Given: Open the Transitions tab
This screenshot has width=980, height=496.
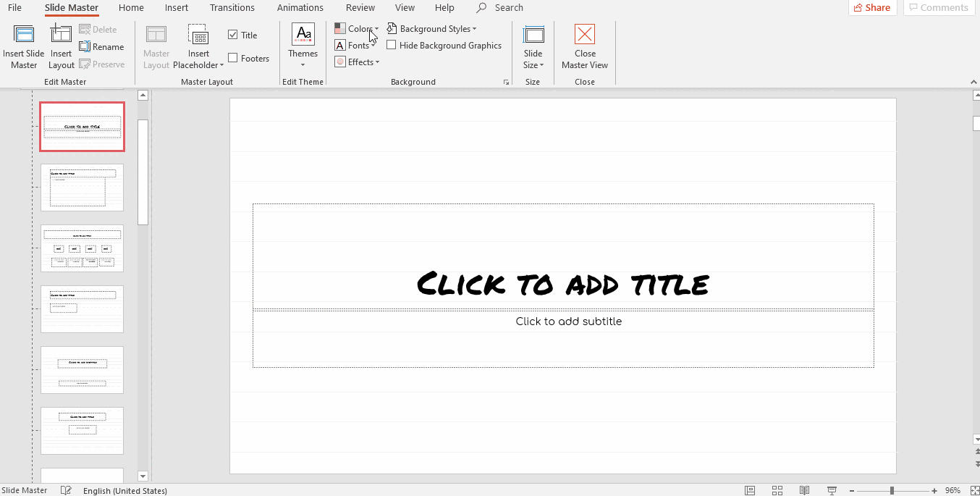Looking at the screenshot, I should pos(232,8).
